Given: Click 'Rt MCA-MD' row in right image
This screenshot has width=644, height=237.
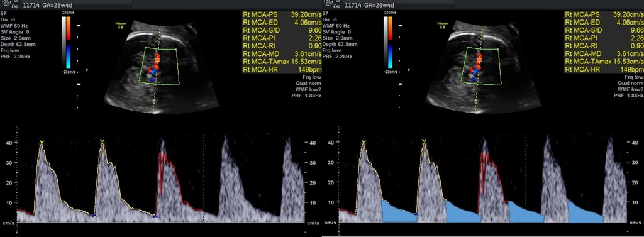Looking at the screenshot, I should 604,54.
